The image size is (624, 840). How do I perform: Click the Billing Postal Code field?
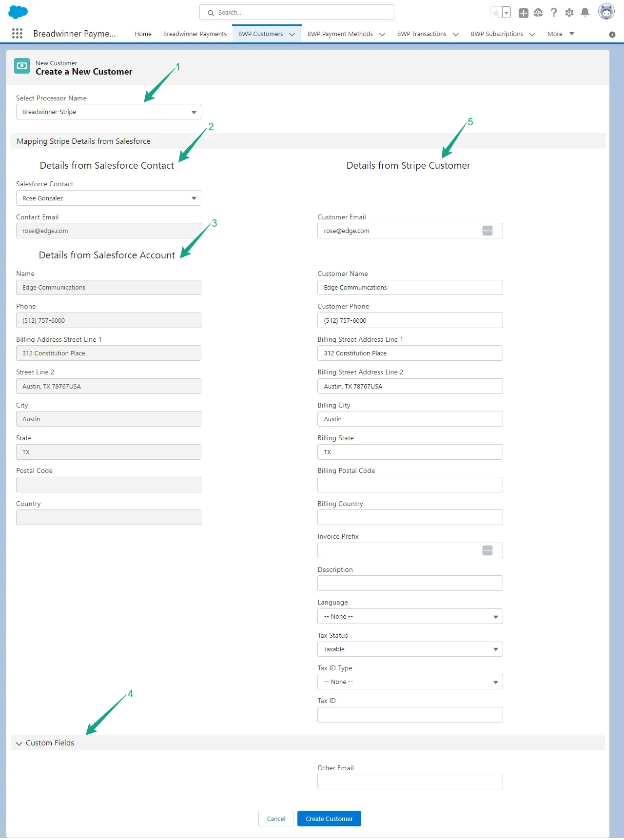[x=410, y=485]
